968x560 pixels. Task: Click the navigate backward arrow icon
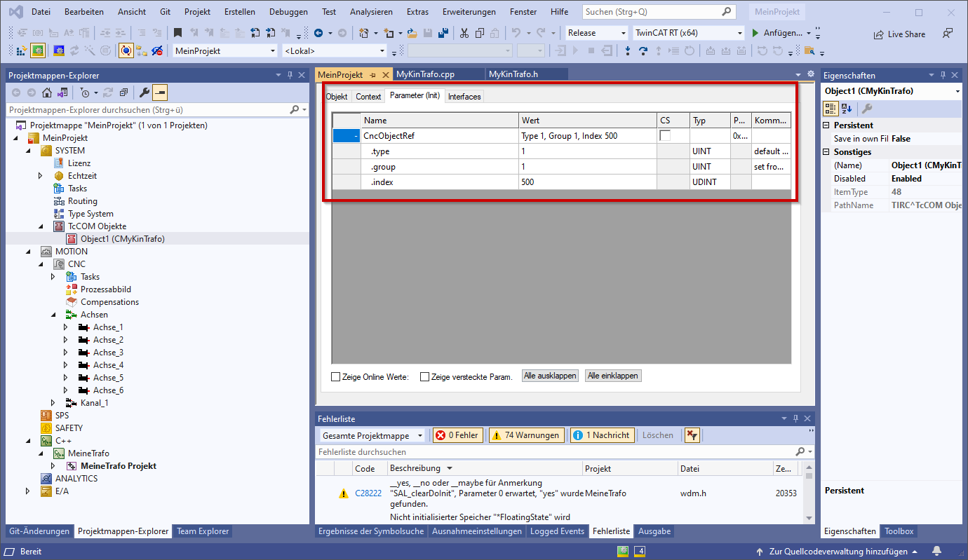click(318, 33)
